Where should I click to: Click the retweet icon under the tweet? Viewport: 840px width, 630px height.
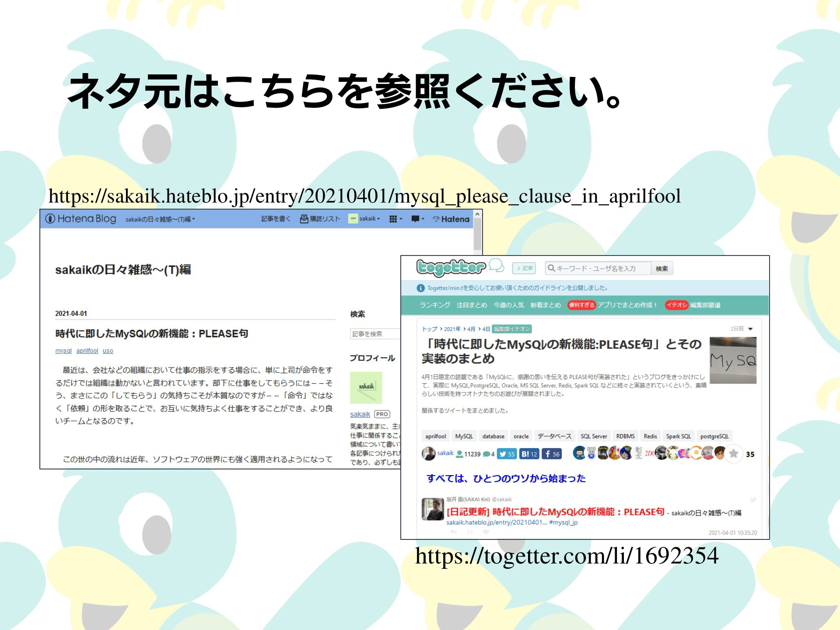(x=470, y=532)
